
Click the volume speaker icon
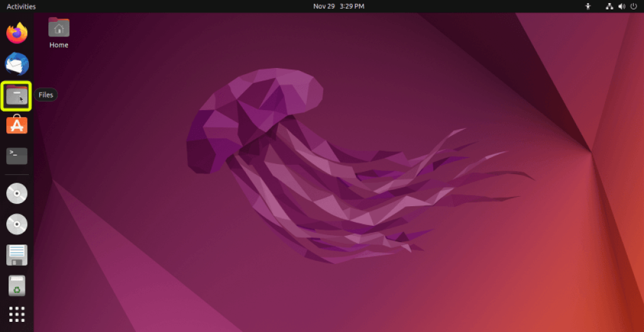(621, 6)
